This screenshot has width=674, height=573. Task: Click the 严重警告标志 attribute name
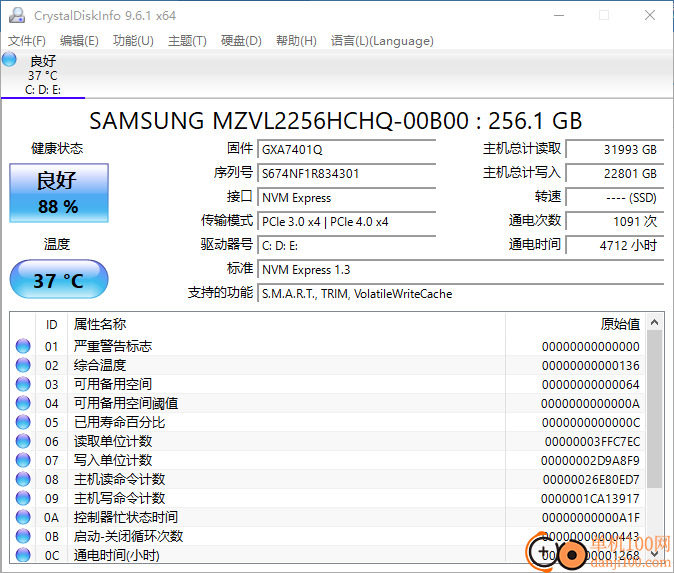pos(113,346)
